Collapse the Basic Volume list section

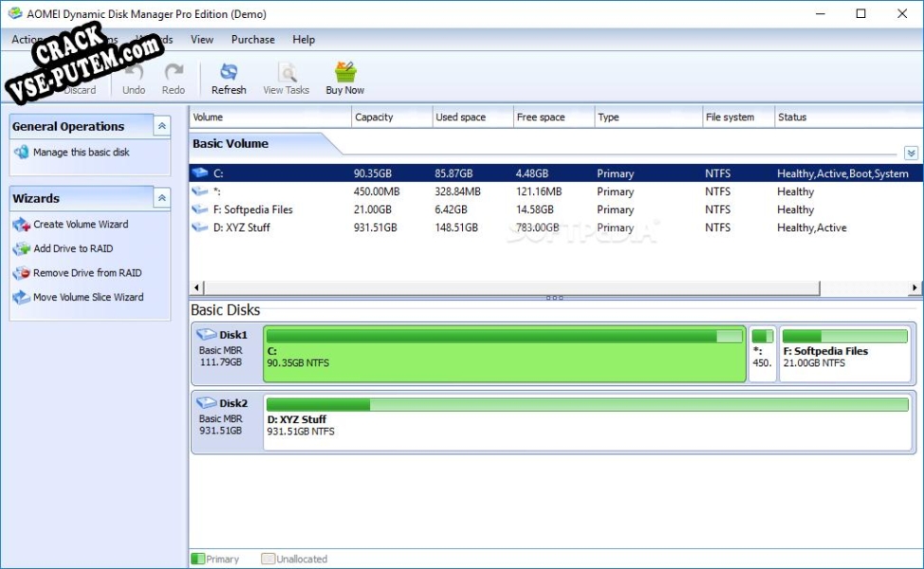pyautogui.click(x=911, y=153)
